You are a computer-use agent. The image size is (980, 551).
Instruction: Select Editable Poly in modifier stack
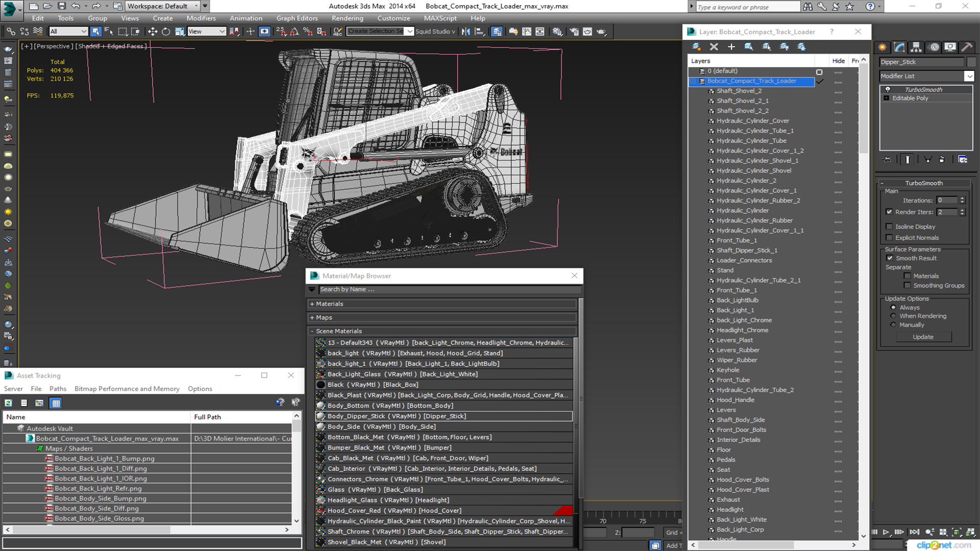(910, 98)
